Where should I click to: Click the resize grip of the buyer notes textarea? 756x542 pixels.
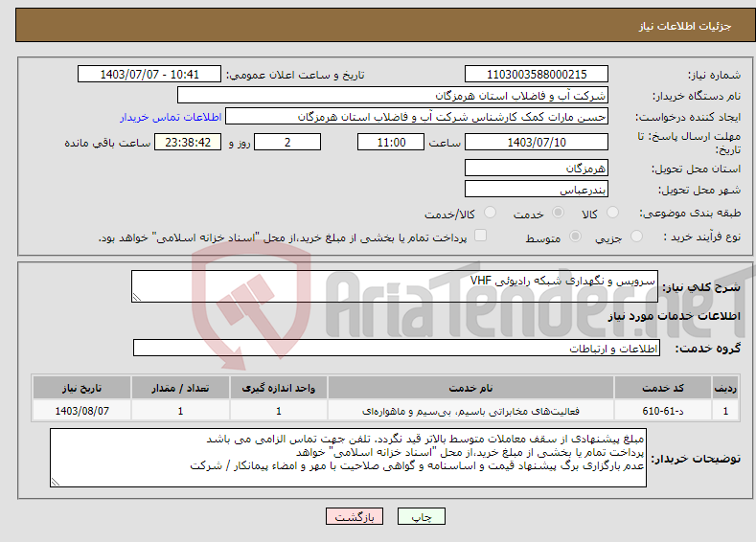[55, 482]
